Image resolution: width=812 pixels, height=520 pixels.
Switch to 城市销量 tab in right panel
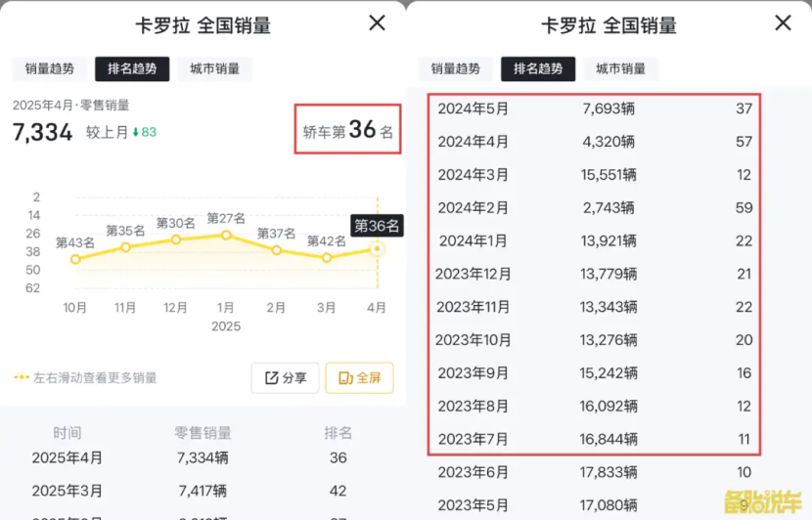[x=620, y=68]
